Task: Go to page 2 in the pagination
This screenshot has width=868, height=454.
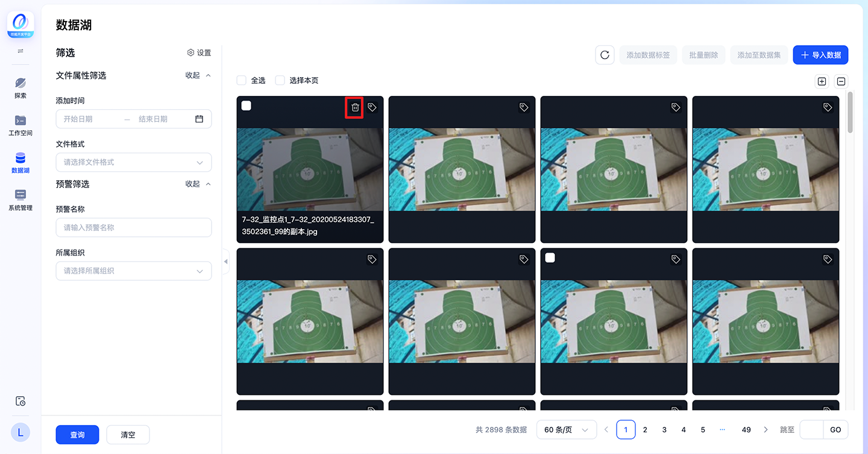Action: pyautogui.click(x=645, y=430)
